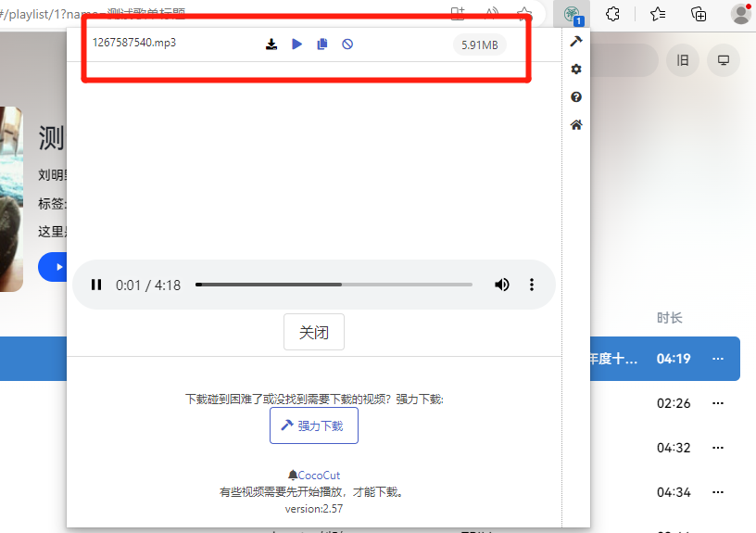Click the 5.91MB size badge
Image resolution: width=756 pixels, height=533 pixels.
click(480, 44)
